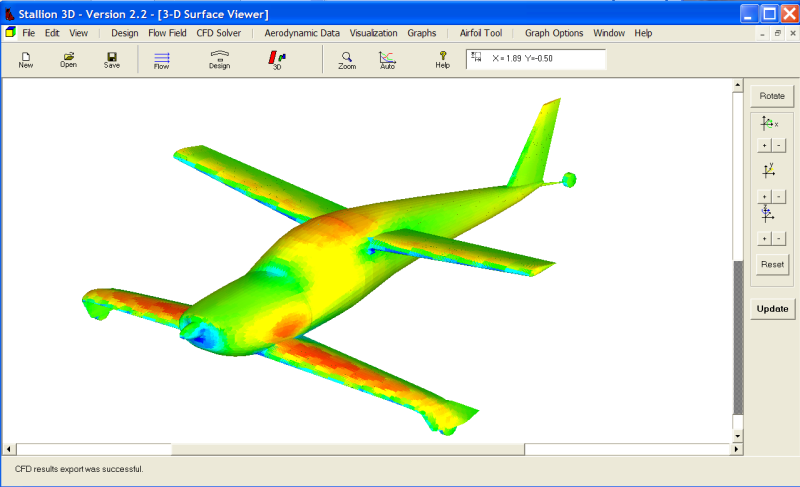This screenshot has width=800, height=487.
Task: Click the horizontal scrollbar thumb
Action: pyautogui.click(x=348, y=449)
